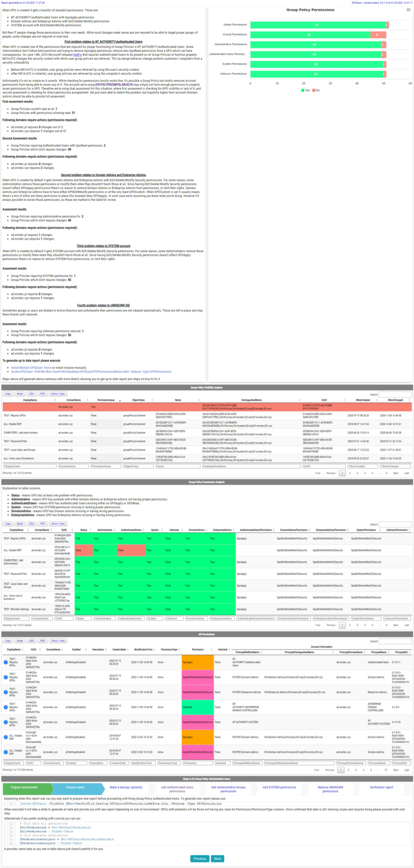Open Show 7 rows dropdown in Visibility Analysis table
Image resolution: width=414 pixels, height=868 pixels.
pyautogui.click(x=58, y=394)
